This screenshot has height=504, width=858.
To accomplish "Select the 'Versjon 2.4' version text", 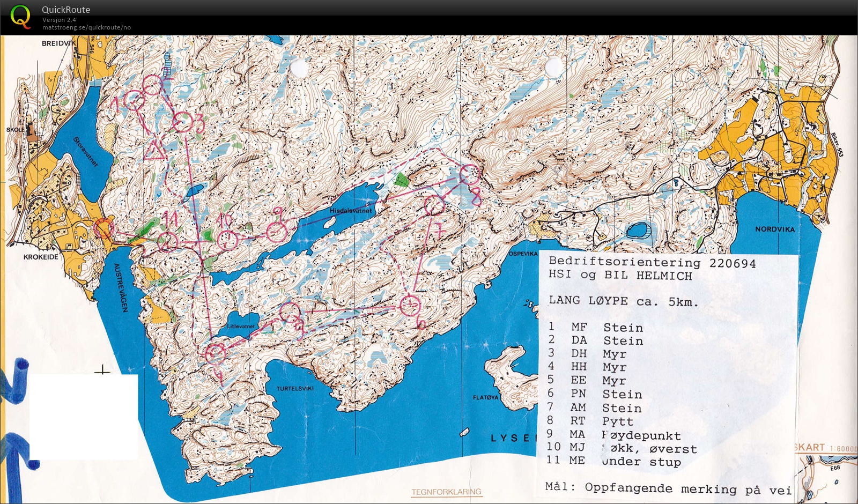I will coord(59,20).
